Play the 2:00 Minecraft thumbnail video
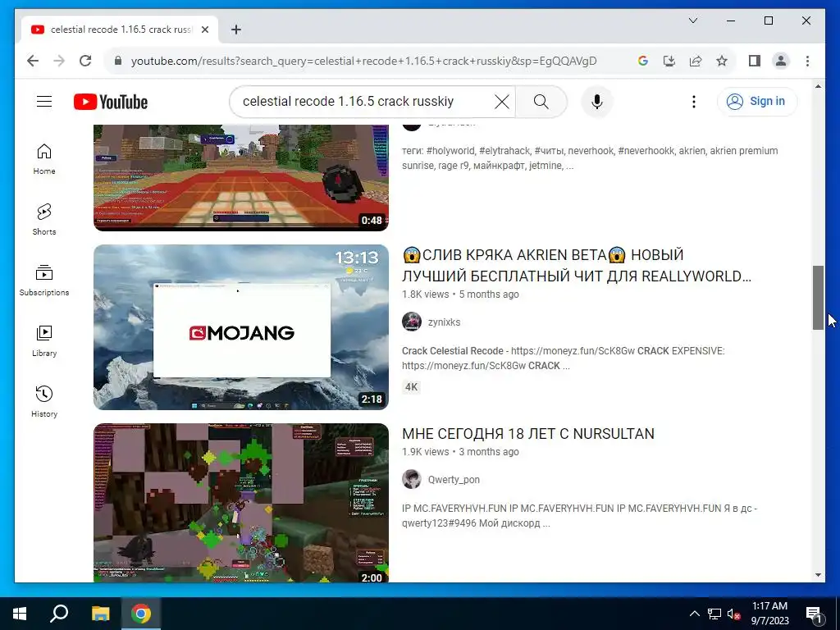Image resolution: width=840 pixels, height=630 pixels. coord(241,503)
